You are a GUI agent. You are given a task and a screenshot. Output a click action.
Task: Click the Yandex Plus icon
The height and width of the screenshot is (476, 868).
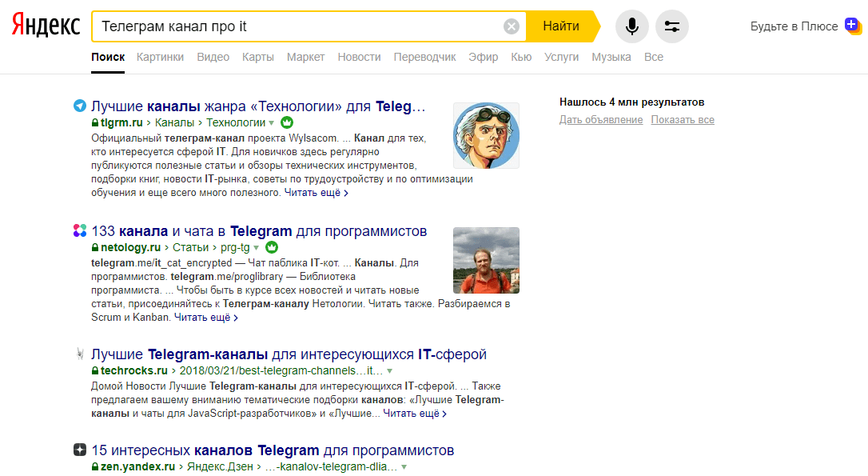point(852,26)
